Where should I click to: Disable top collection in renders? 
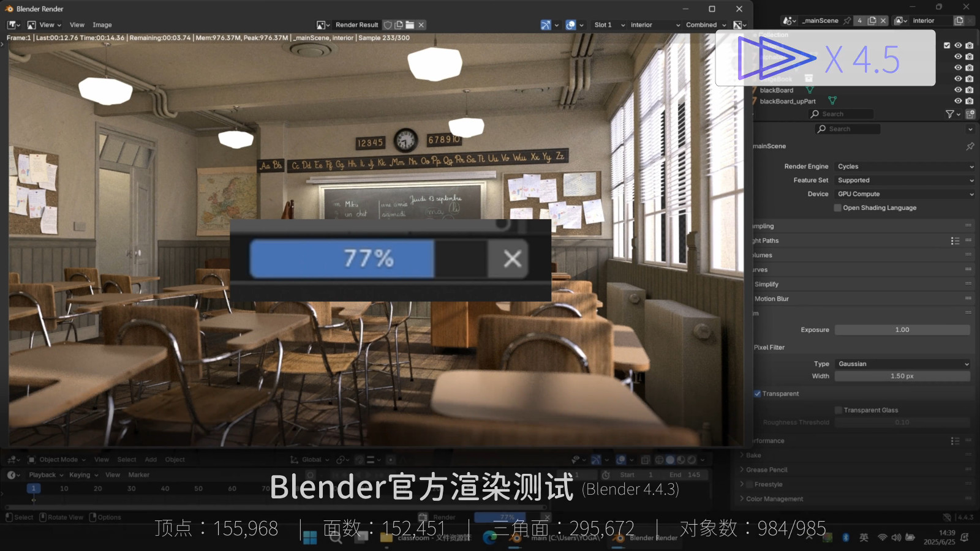click(x=969, y=45)
